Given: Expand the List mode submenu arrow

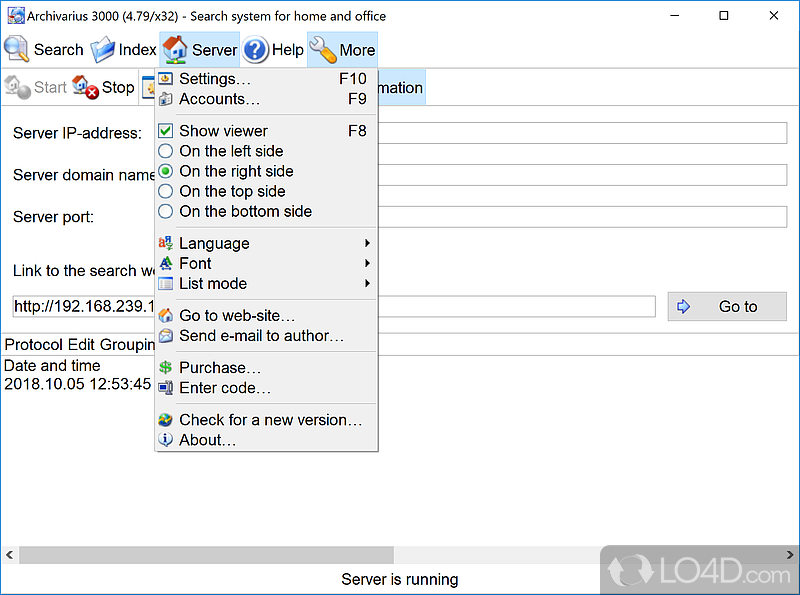Looking at the screenshot, I should tap(367, 283).
